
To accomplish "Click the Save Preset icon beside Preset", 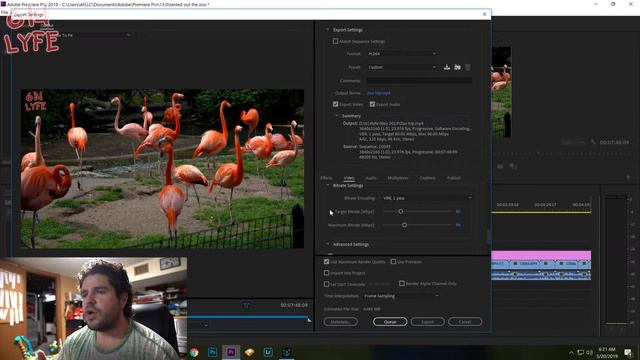I will [x=447, y=67].
